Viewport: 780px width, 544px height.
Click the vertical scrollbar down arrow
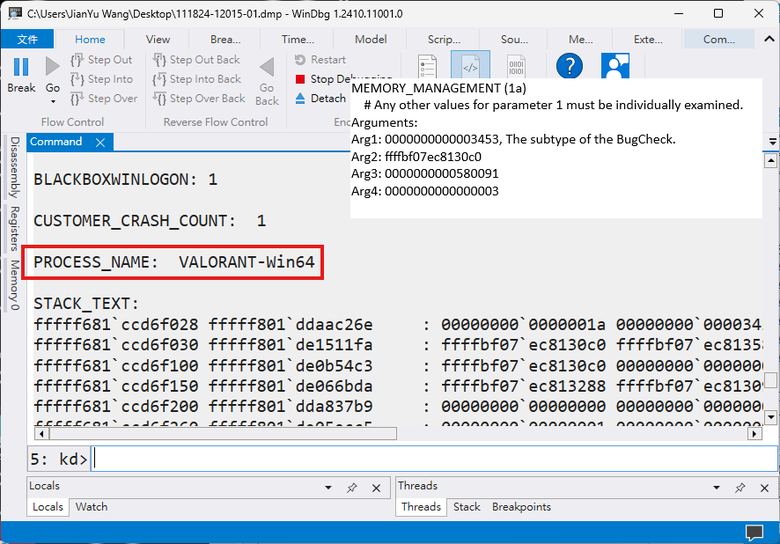[x=771, y=417]
